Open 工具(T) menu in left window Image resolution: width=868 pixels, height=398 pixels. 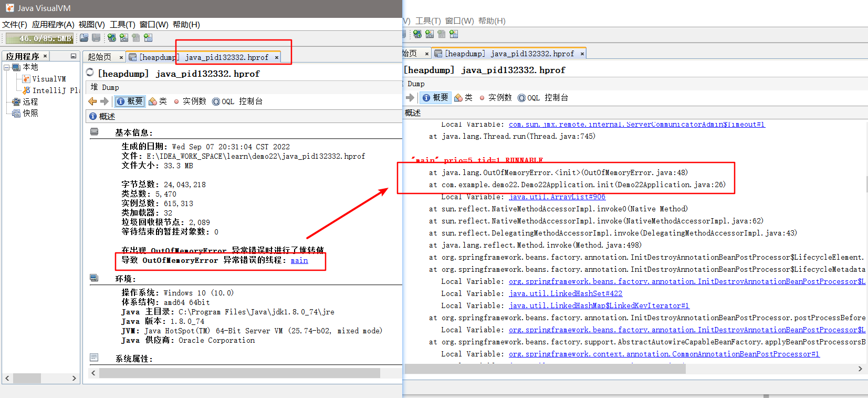coord(122,25)
